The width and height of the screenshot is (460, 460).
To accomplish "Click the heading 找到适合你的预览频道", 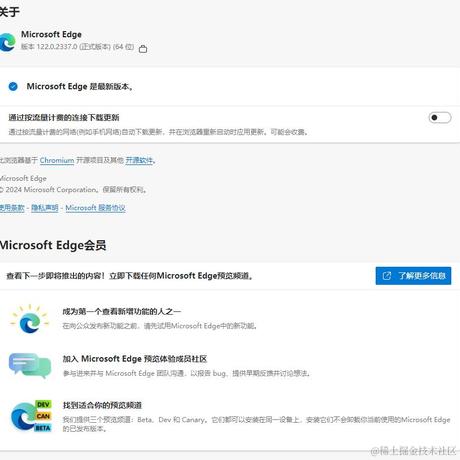I will (x=102, y=405).
